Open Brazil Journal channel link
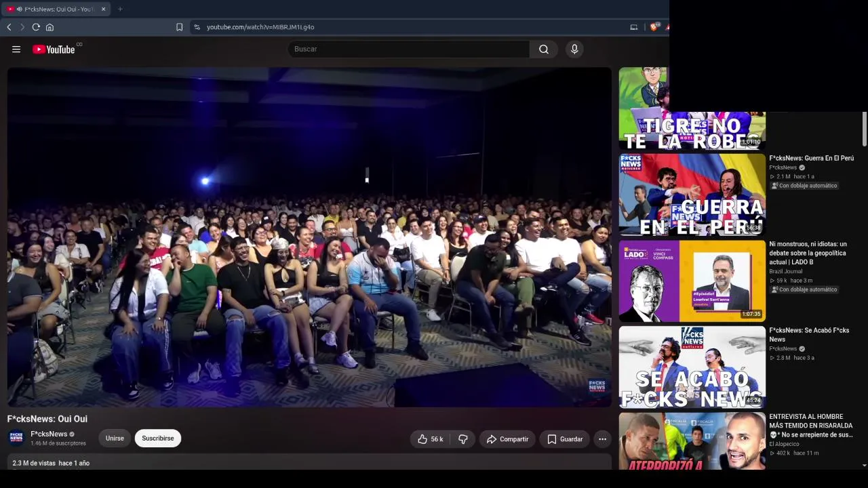The image size is (868, 488). coord(785,271)
